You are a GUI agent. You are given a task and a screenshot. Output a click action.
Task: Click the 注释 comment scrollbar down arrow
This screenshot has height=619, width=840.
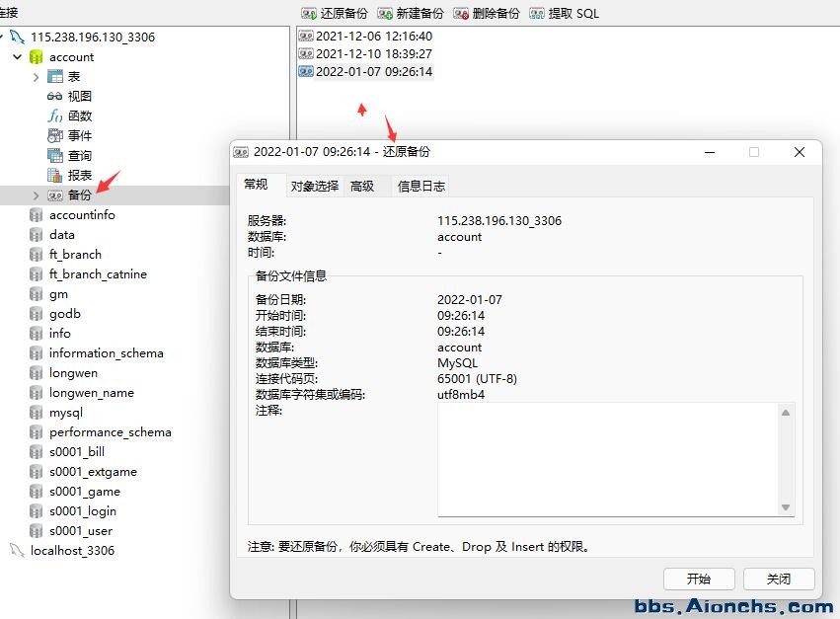click(786, 507)
